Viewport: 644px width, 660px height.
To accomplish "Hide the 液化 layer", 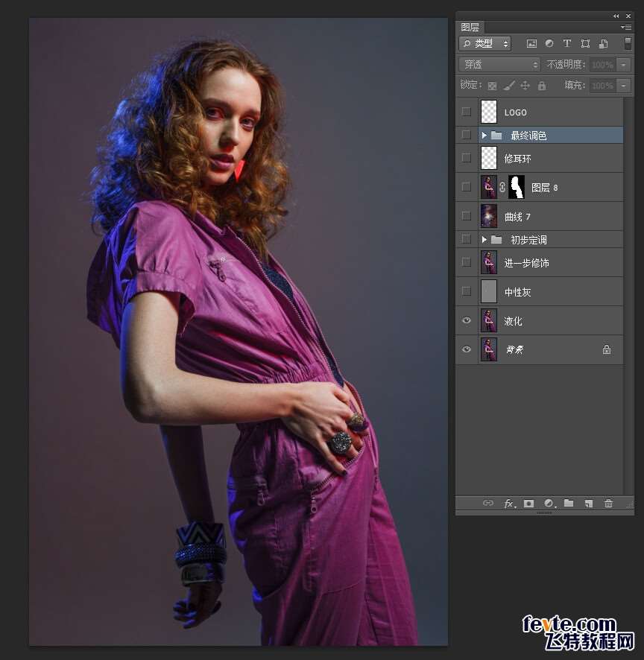I will pos(467,320).
